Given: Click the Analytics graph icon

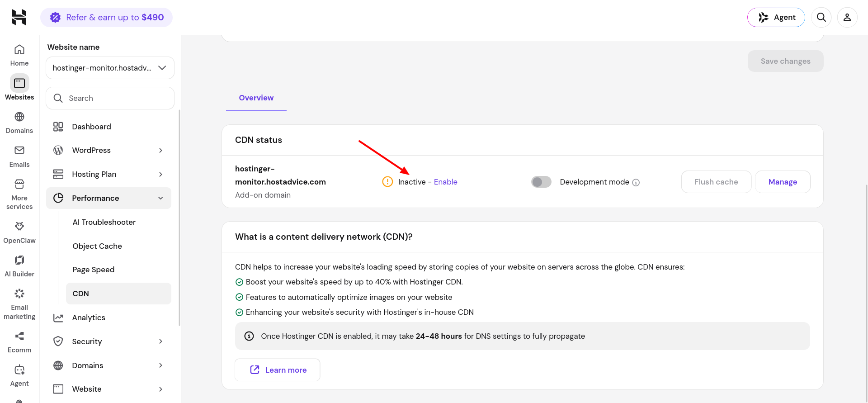Looking at the screenshot, I should tap(58, 318).
